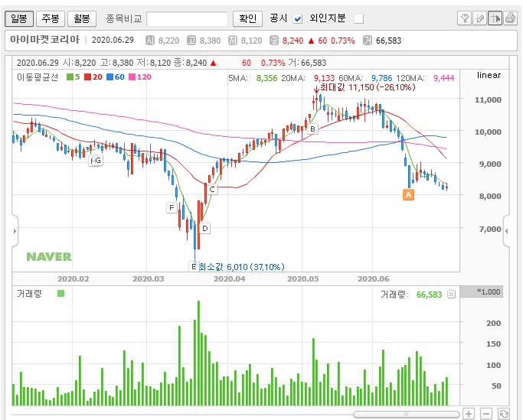Switch to monthly candles 월봉 tab

[82, 18]
